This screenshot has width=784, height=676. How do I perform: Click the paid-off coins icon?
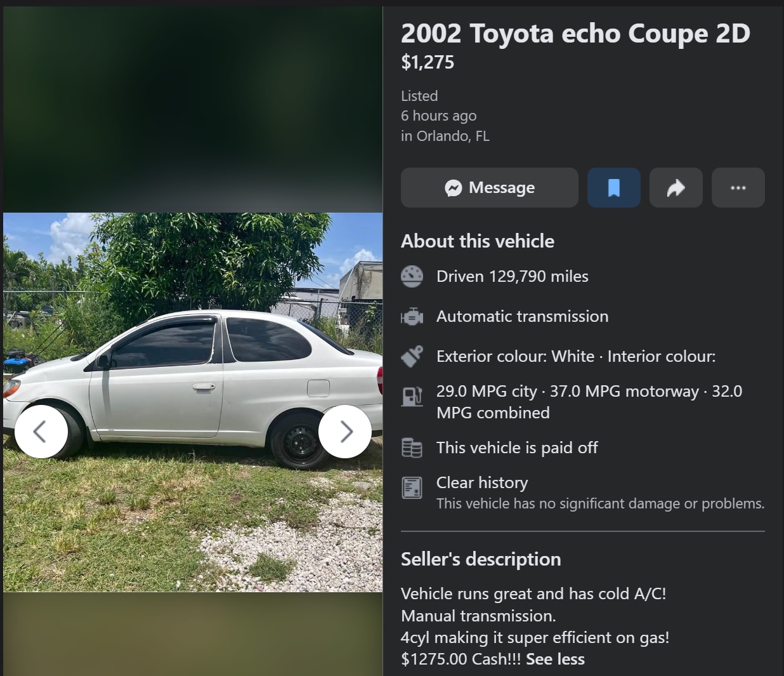click(412, 448)
